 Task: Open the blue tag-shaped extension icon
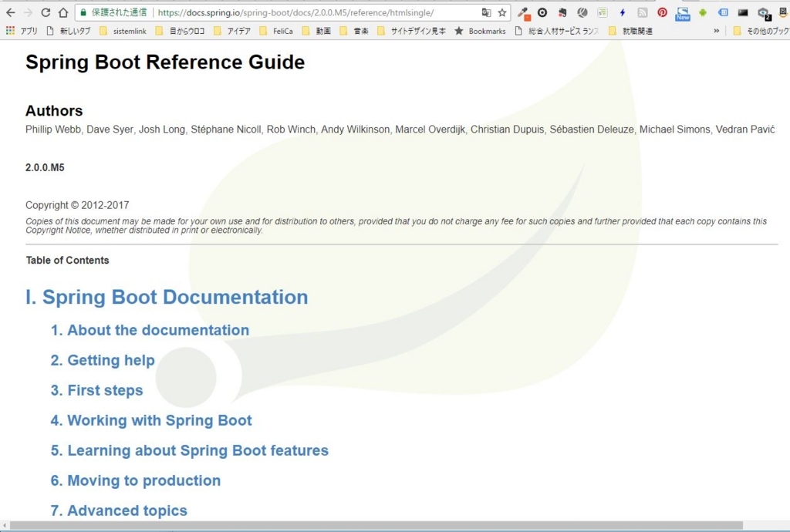pos(723,12)
